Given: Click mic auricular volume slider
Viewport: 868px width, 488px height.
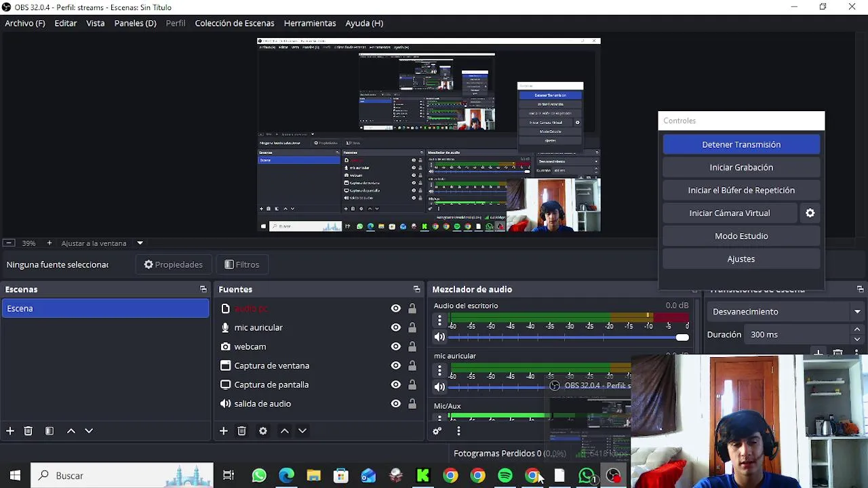Looking at the screenshot, I should click(x=540, y=387).
